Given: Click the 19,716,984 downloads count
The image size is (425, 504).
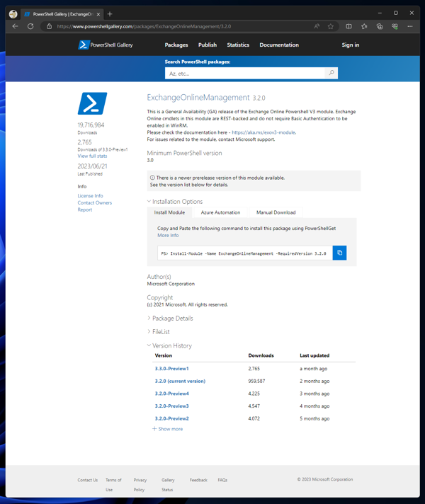Looking at the screenshot, I should point(91,125).
